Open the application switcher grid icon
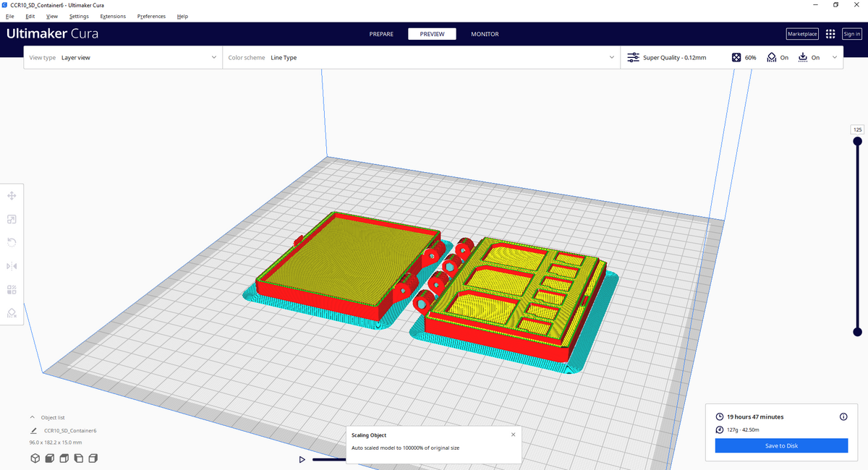Screen dimensions: 868x470 click(830, 34)
